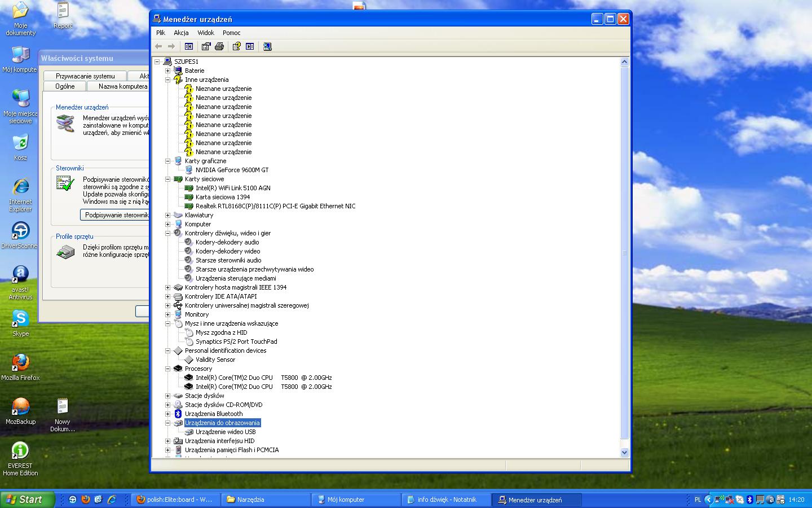Expand the Urządzenia Bluetooth category
Viewport: 812px width, 508px height.
pyautogui.click(x=167, y=414)
